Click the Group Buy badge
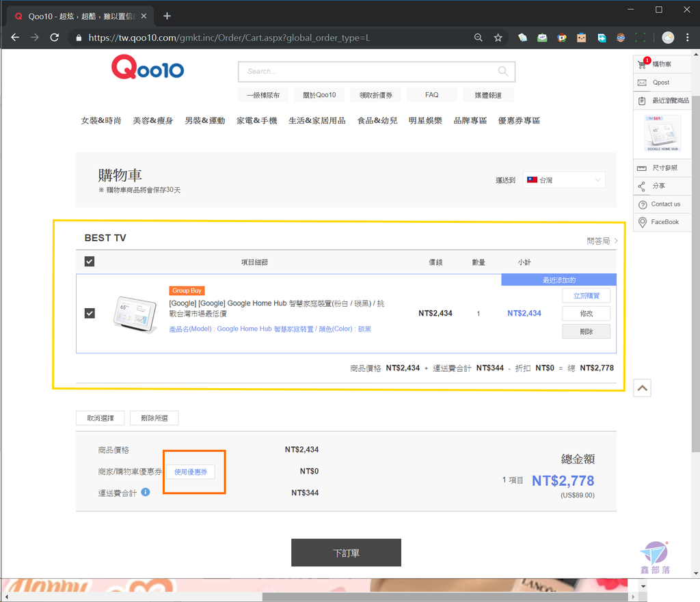700x602 pixels. [187, 290]
